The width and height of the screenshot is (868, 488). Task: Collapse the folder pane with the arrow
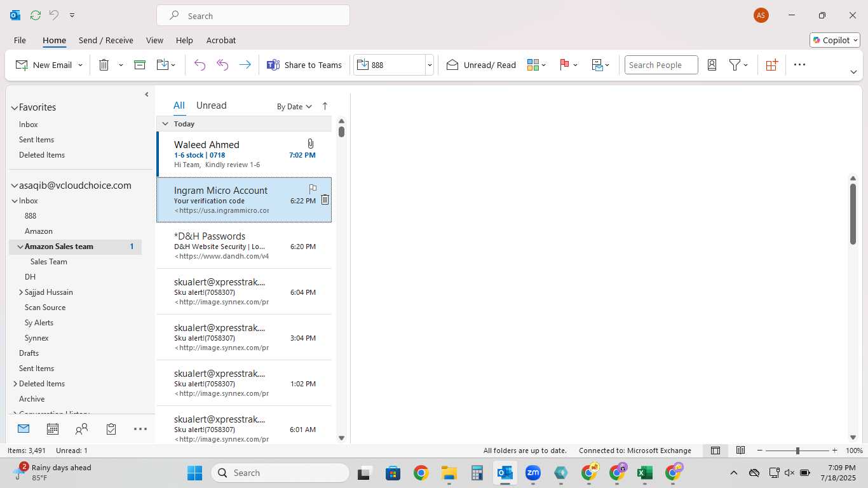[146, 95]
